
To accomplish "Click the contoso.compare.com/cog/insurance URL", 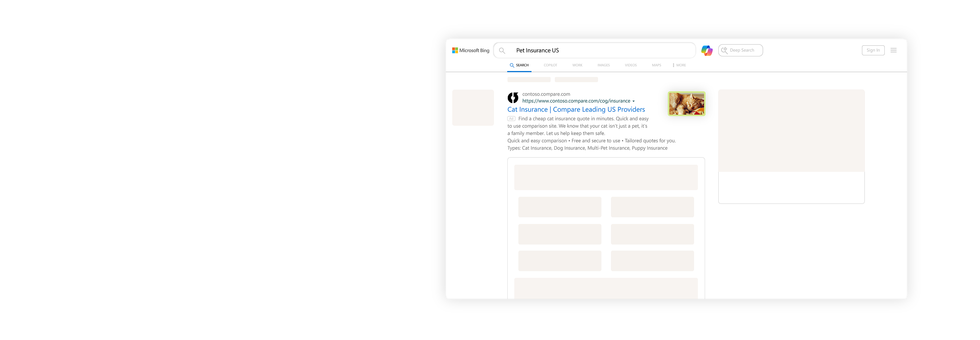I will click(576, 101).
